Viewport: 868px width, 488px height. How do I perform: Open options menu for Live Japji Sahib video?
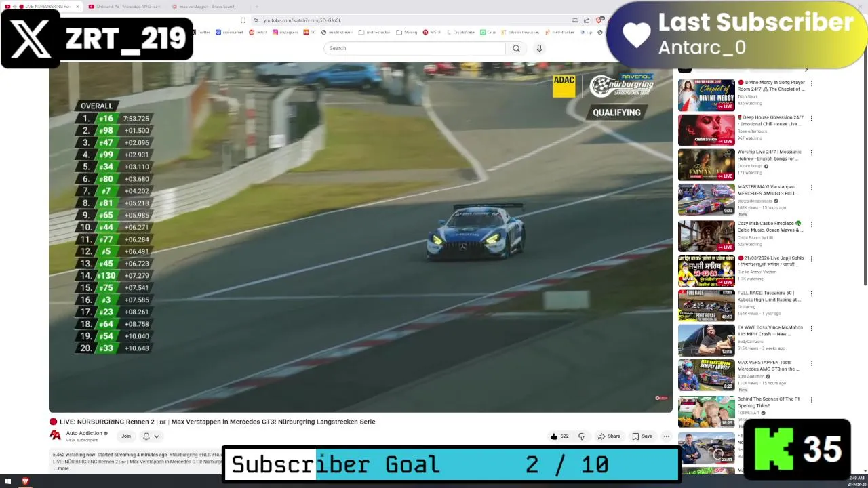click(x=812, y=259)
